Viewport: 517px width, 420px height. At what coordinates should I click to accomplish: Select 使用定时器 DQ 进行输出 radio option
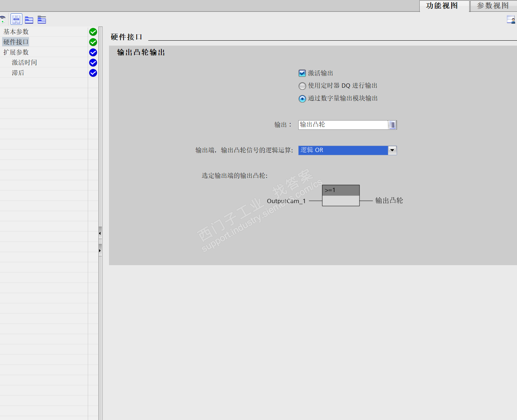point(302,86)
